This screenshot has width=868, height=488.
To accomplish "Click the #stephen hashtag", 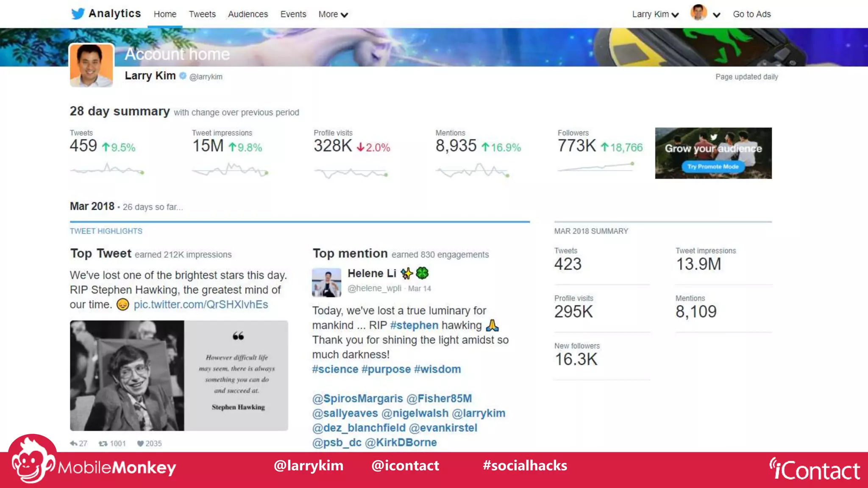I will pyautogui.click(x=414, y=325).
